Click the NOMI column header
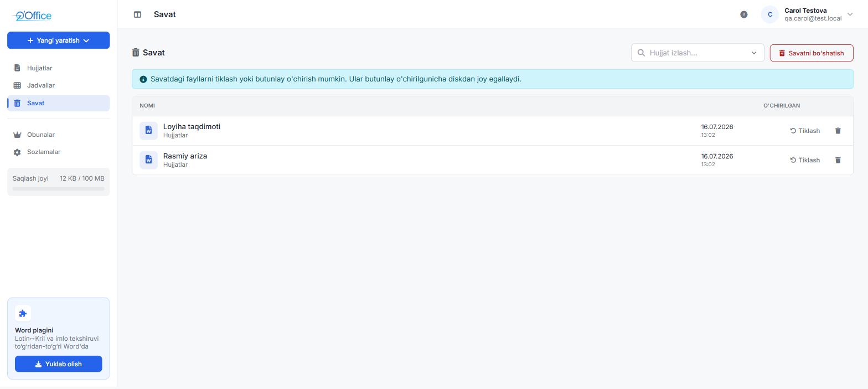This screenshot has height=389, width=868. pyautogui.click(x=147, y=105)
